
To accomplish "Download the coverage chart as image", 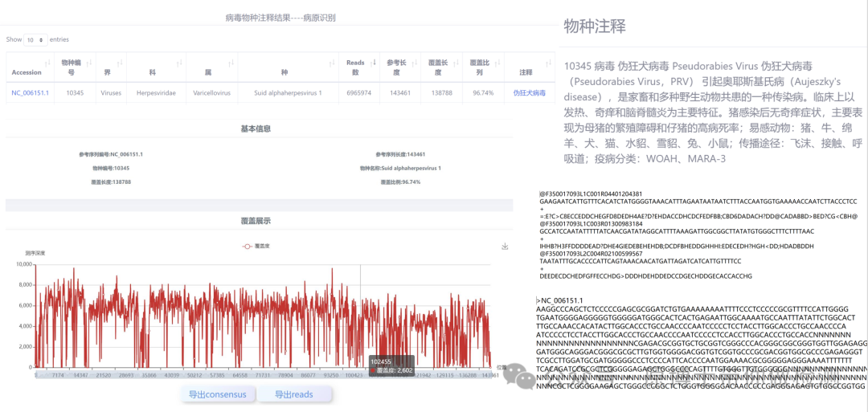I will click(x=505, y=247).
